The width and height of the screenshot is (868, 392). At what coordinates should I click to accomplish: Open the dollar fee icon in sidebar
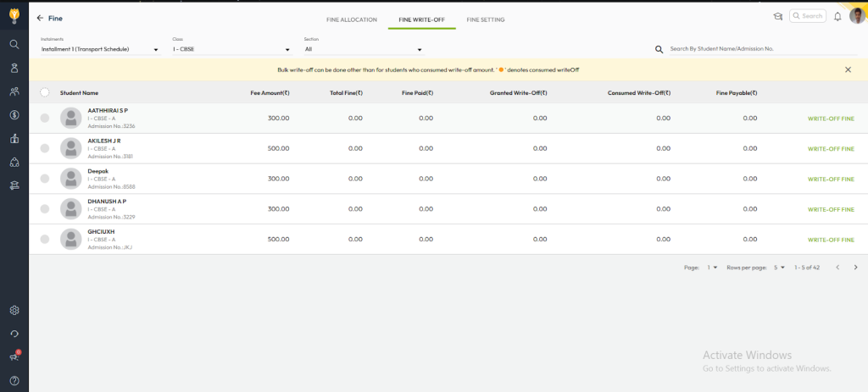[14, 114]
